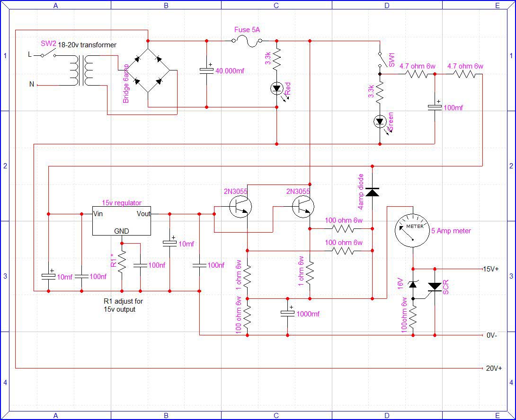This screenshot has width=516, height=420.
Task: Select the "R1 adjust for 15v output" note
Action: 123,305
